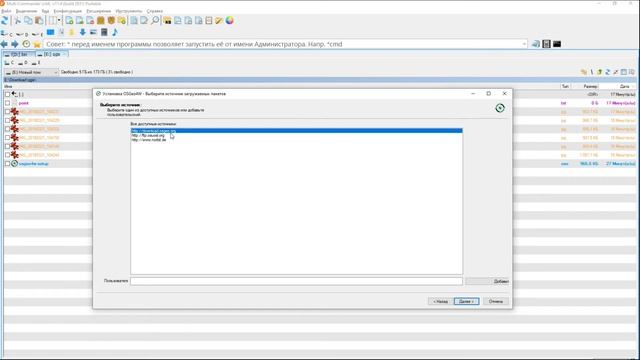This screenshot has width=640, height=360.
Task: Click the black console icon beside command line
Action: click(x=557, y=44)
